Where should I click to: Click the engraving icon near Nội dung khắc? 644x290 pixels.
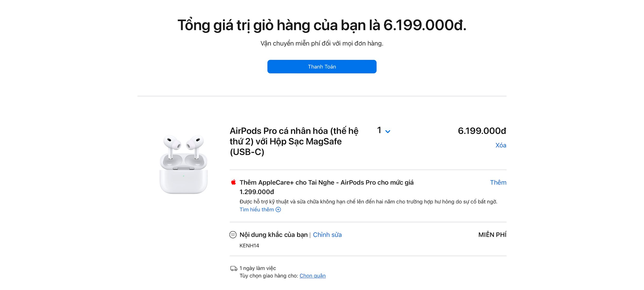point(233,235)
